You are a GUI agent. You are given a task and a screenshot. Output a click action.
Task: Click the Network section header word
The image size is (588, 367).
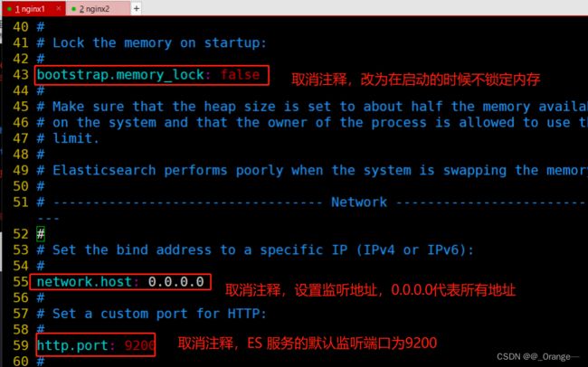click(359, 202)
